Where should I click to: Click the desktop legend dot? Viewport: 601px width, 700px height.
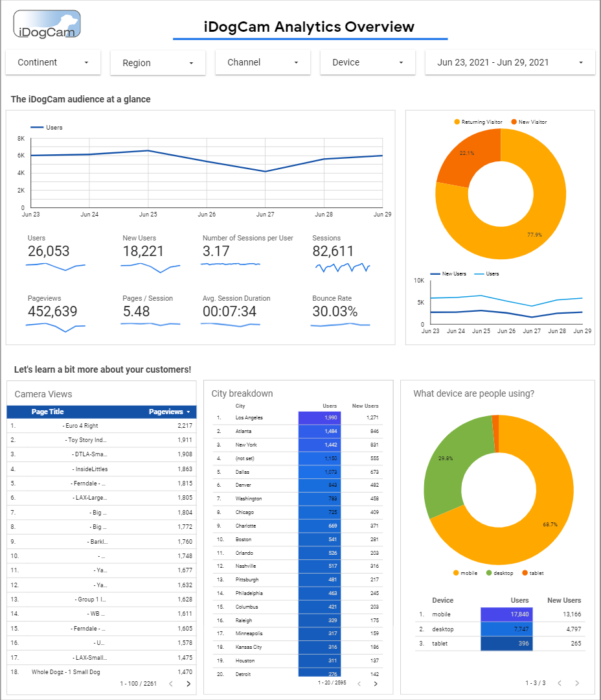pyautogui.click(x=489, y=573)
